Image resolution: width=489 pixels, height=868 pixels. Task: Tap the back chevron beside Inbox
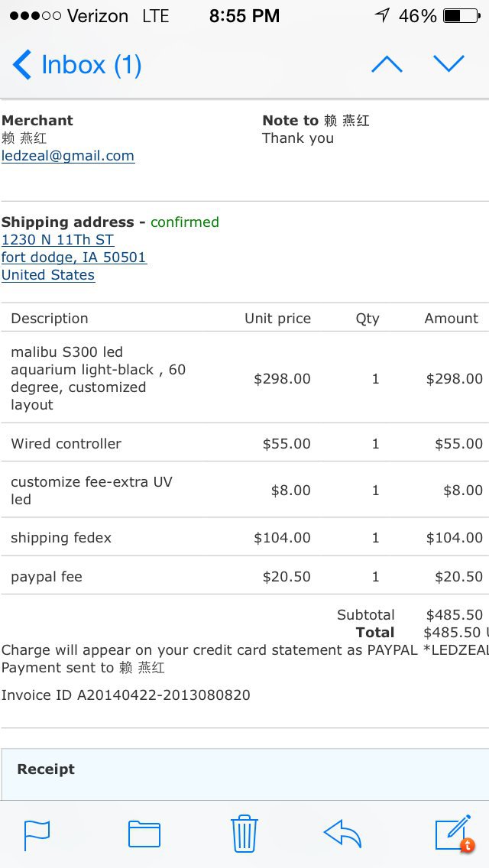point(22,65)
